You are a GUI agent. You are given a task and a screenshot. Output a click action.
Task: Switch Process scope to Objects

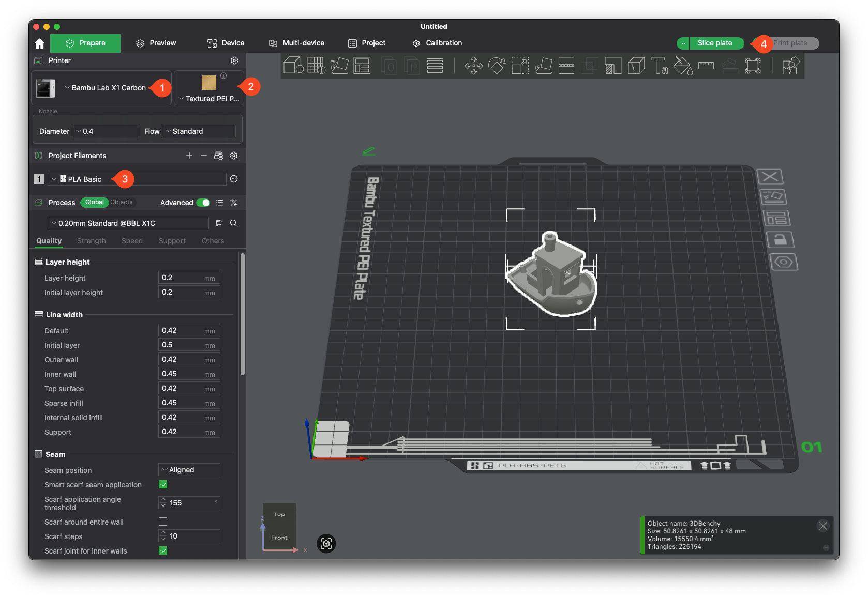click(122, 202)
